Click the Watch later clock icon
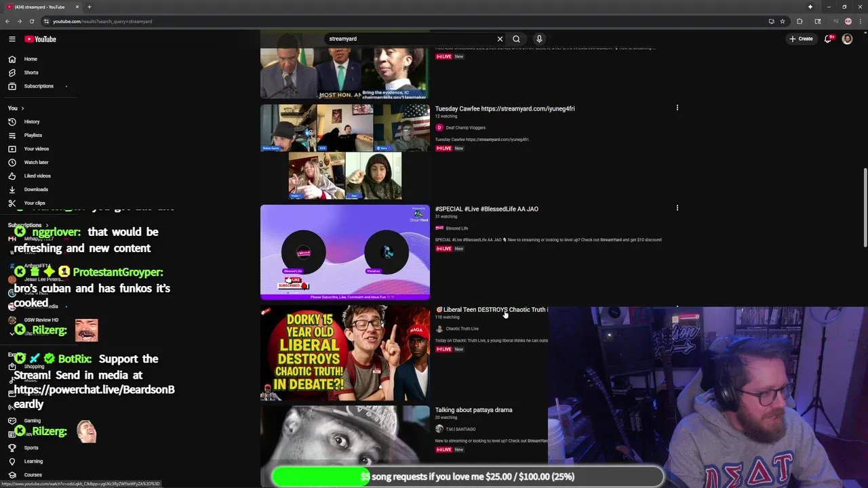The height and width of the screenshot is (488, 868). coord(12,162)
